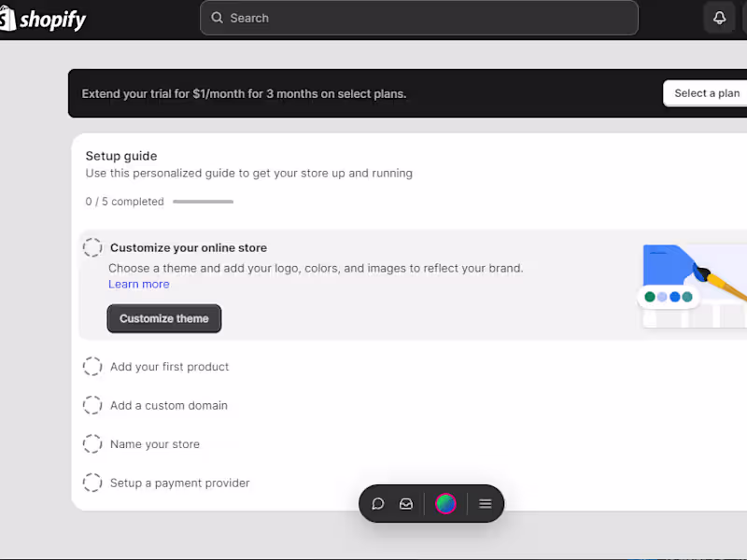Open the inbox tray icon
The image size is (747, 560).
[x=406, y=504]
